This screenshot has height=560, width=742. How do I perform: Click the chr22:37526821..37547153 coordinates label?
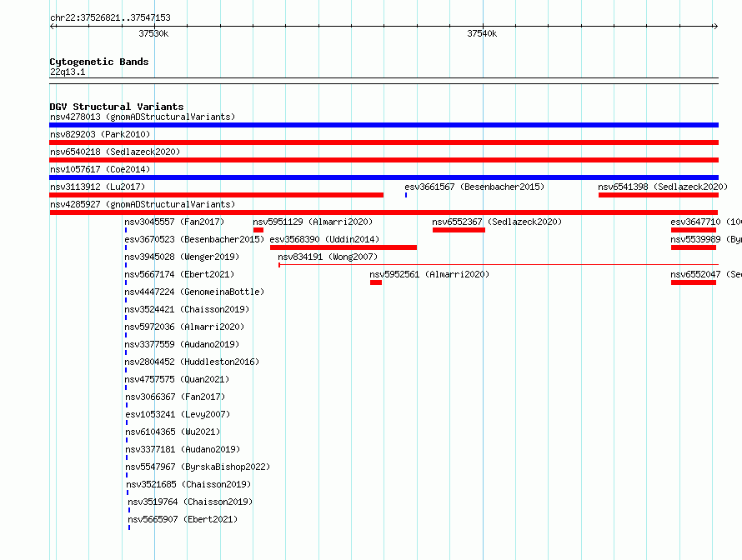(x=110, y=18)
